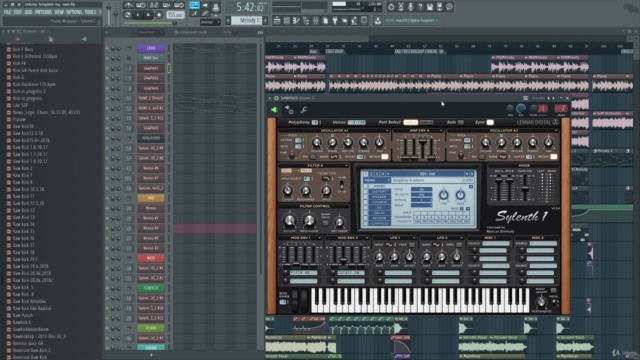Open the Oscillator A2 header dropdown

pyautogui.click(x=557, y=130)
